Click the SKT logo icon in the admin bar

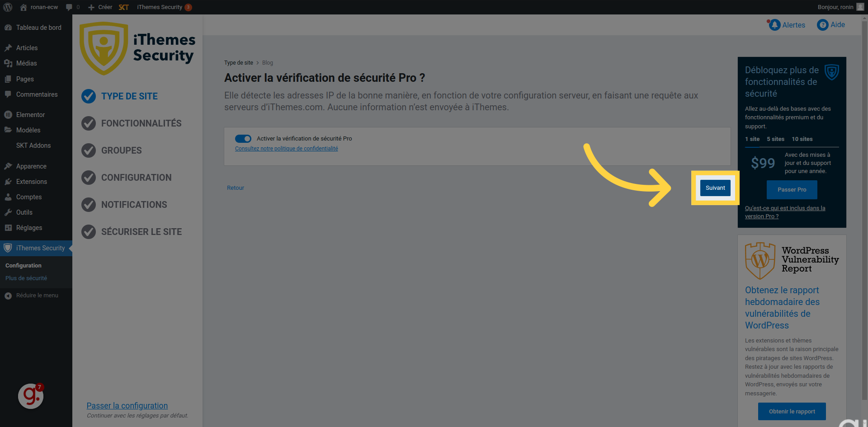click(x=124, y=7)
